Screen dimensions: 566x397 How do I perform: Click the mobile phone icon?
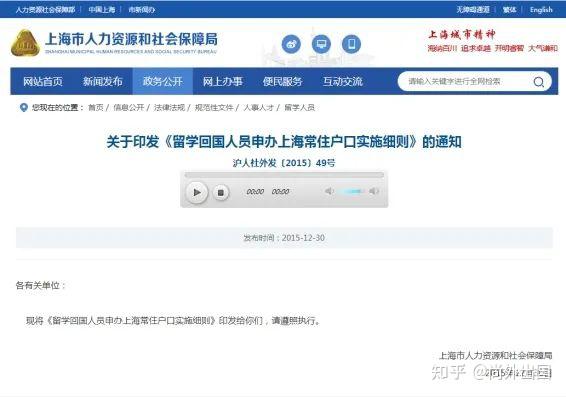(x=351, y=44)
